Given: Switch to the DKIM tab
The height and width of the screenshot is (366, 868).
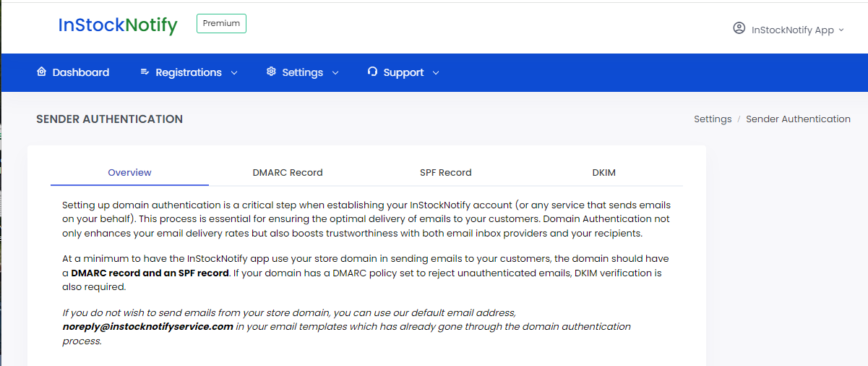Looking at the screenshot, I should point(604,172).
